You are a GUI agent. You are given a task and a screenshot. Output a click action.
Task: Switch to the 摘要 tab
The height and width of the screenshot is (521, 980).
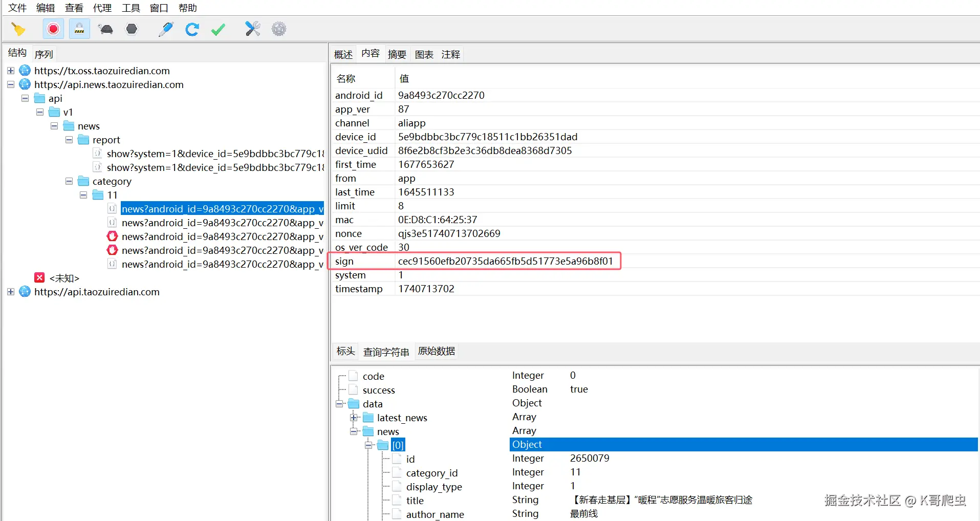click(397, 54)
